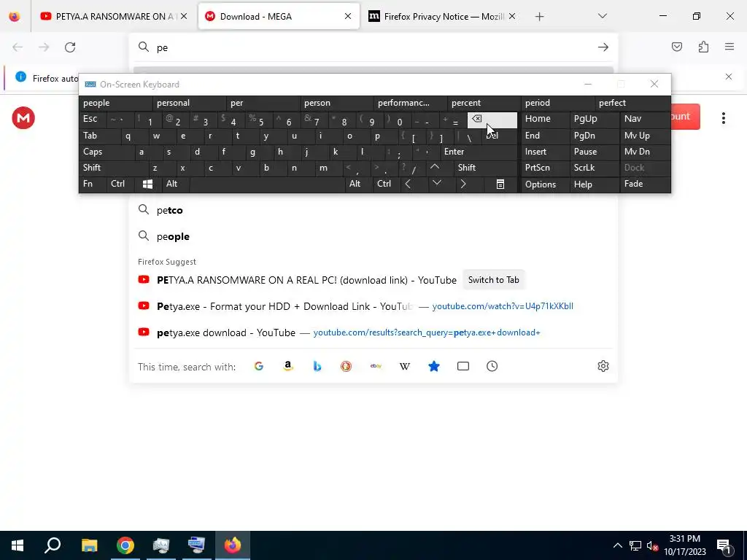Reload the current page

[70, 47]
